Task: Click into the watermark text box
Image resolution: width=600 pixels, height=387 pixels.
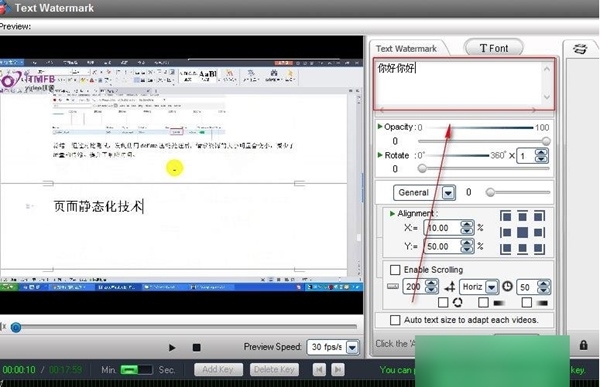Action: pyautogui.click(x=458, y=83)
